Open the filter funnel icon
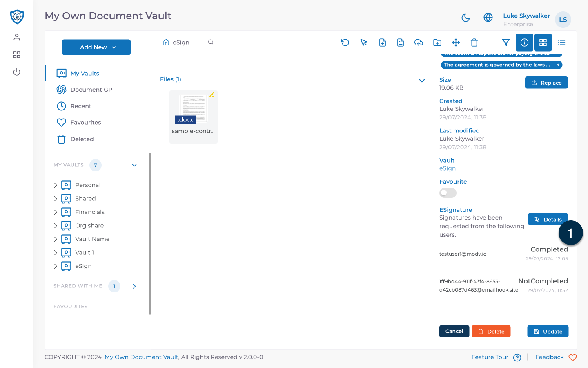Image resolution: width=588 pixels, height=368 pixels. point(506,43)
